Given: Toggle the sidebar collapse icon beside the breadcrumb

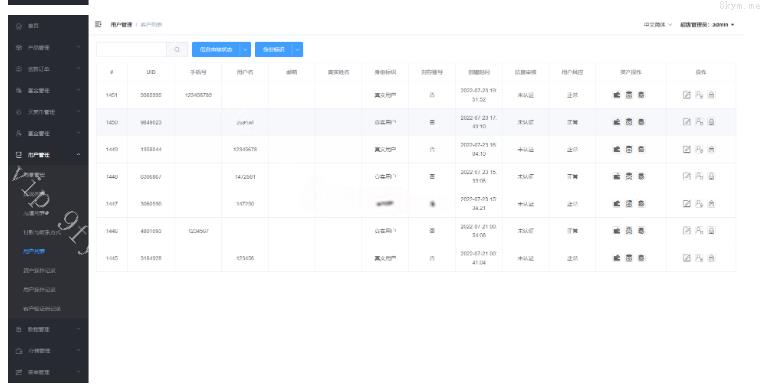Looking at the screenshot, I should pos(98,24).
